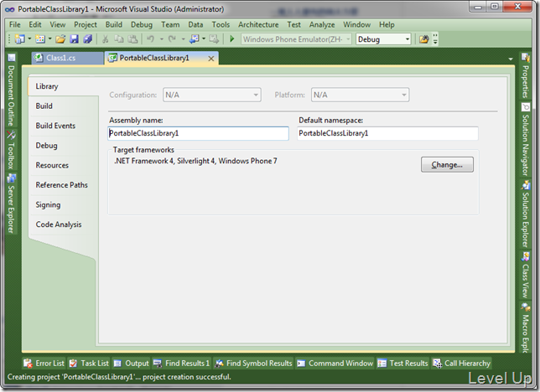540x392 pixels.
Task: Show the Output panel
Action: (131, 363)
